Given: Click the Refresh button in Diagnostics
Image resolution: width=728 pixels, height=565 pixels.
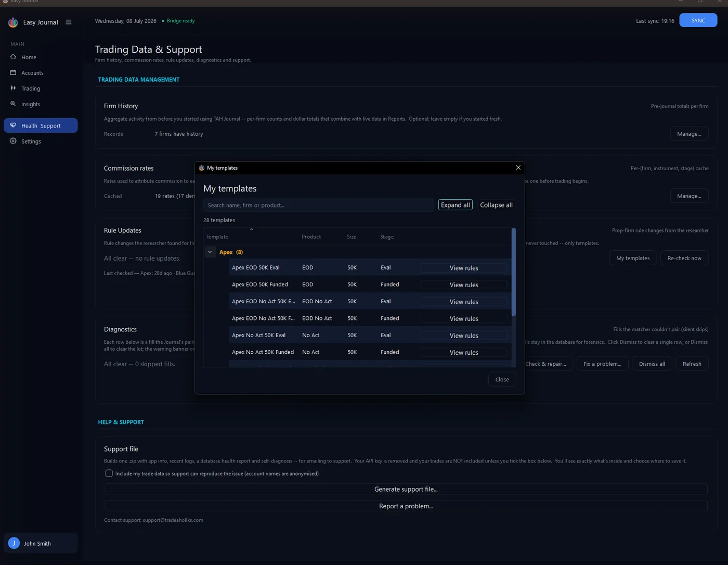Looking at the screenshot, I should pyautogui.click(x=692, y=364).
